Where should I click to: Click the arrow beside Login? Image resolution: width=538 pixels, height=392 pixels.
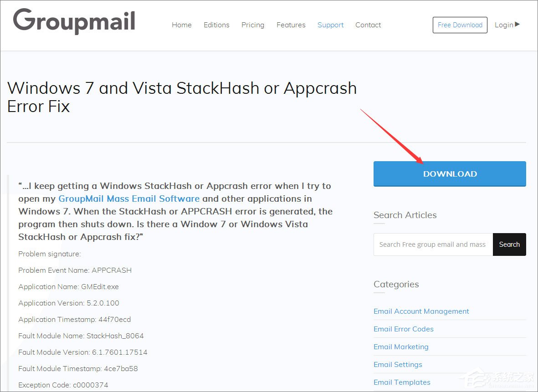(x=518, y=24)
